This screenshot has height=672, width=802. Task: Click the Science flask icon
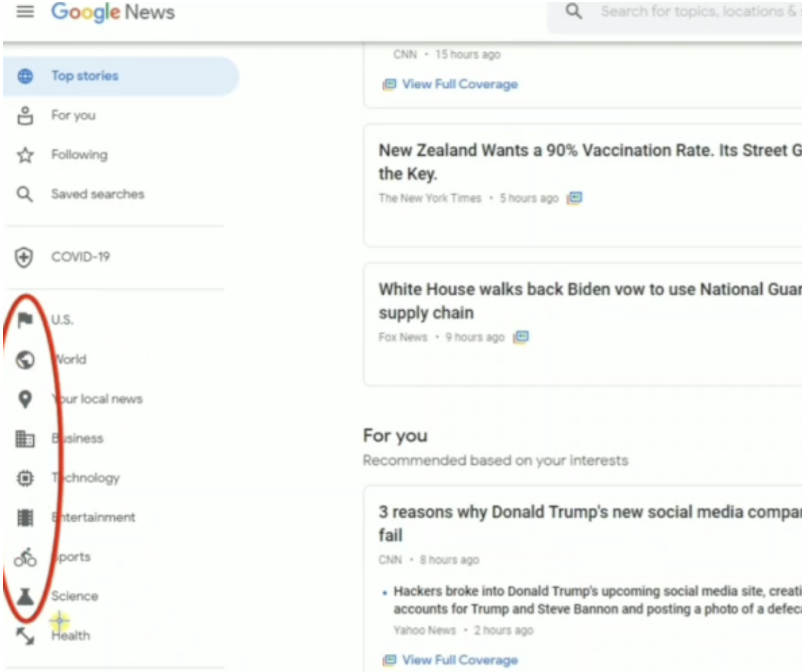[25, 596]
